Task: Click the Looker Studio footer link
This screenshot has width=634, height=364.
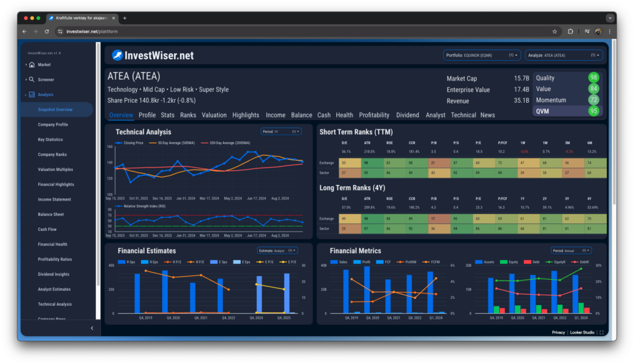Action: coord(582,332)
